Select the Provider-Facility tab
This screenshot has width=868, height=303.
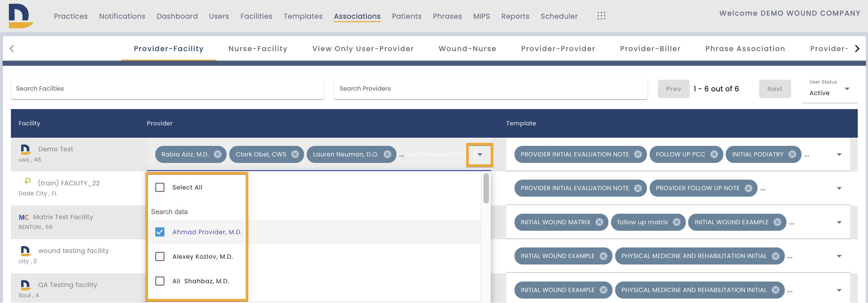pyautogui.click(x=169, y=49)
